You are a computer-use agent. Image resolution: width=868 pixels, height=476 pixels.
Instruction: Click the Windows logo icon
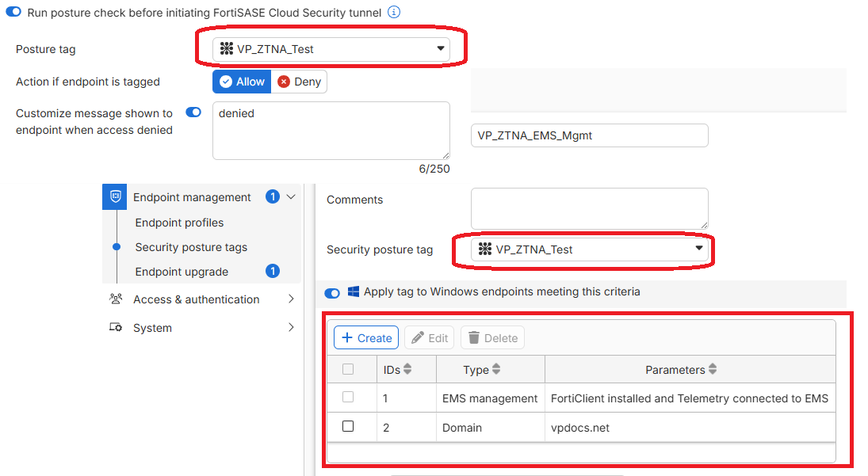click(354, 291)
